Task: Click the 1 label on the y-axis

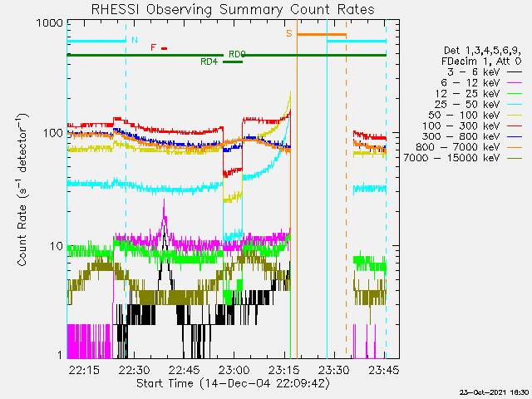Action: [60, 355]
